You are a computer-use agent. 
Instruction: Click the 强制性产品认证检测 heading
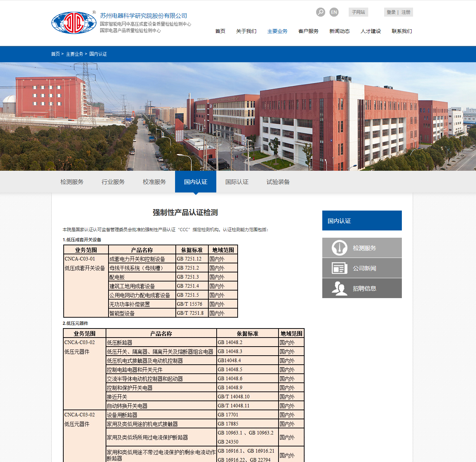[x=185, y=212]
